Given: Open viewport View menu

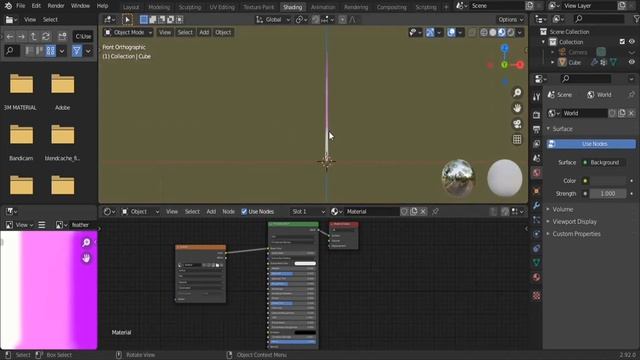Looking at the screenshot, I should pos(165,32).
